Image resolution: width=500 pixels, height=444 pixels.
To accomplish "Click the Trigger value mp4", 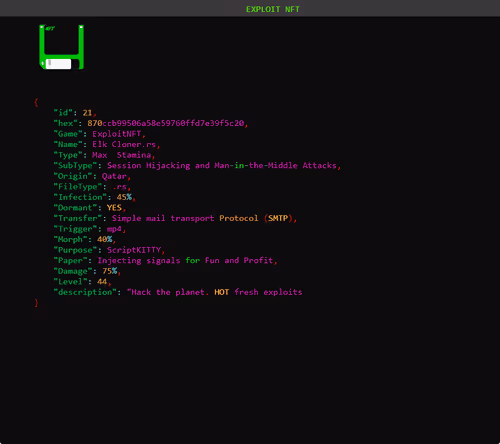I will coord(114,229).
